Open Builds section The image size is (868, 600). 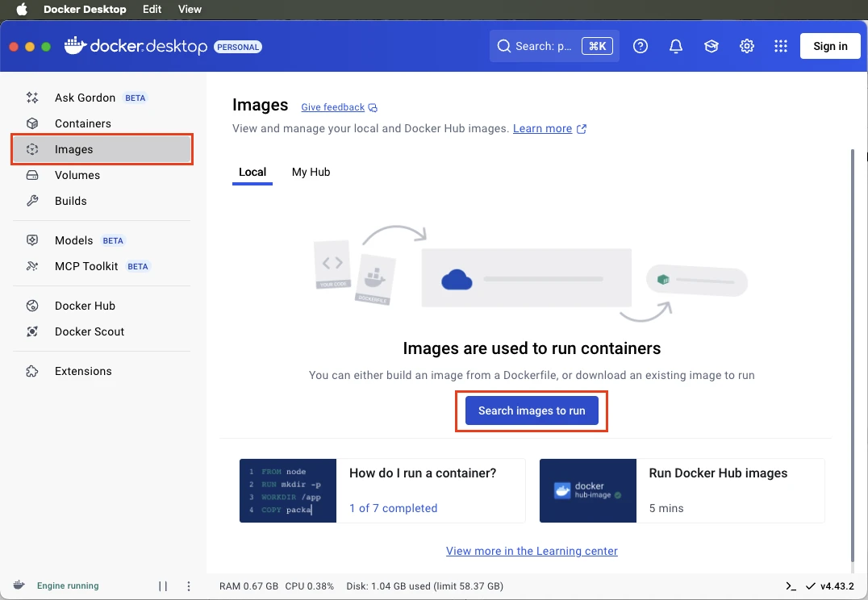pos(102,201)
